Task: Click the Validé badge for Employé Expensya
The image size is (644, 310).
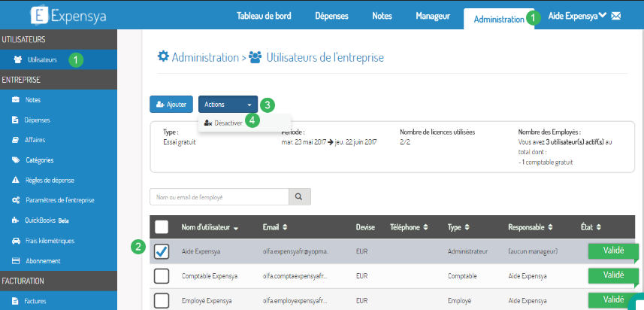Action: (x=613, y=299)
